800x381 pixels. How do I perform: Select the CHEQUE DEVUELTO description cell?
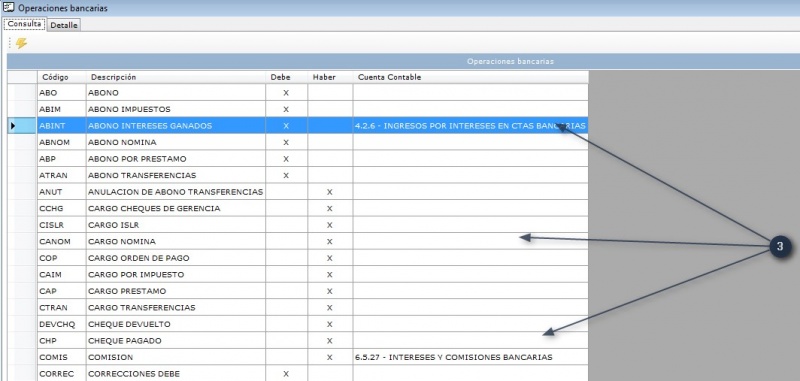(x=176, y=324)
